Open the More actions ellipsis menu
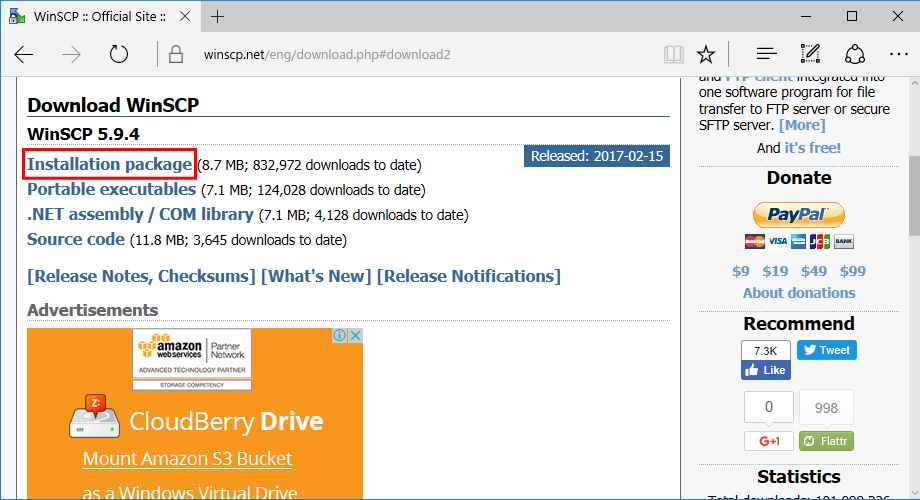 898,55
